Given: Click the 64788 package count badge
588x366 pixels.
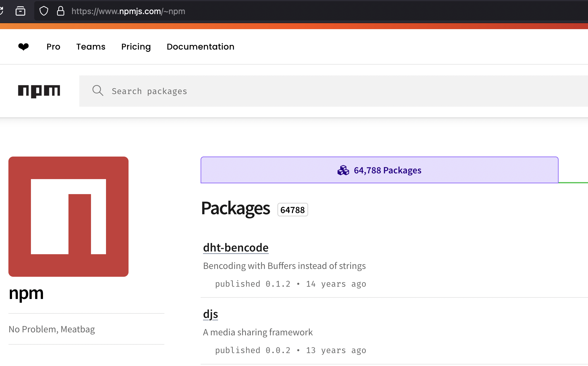Looking at the screenshot, I should pyautogui.click(x=292, y=210).
